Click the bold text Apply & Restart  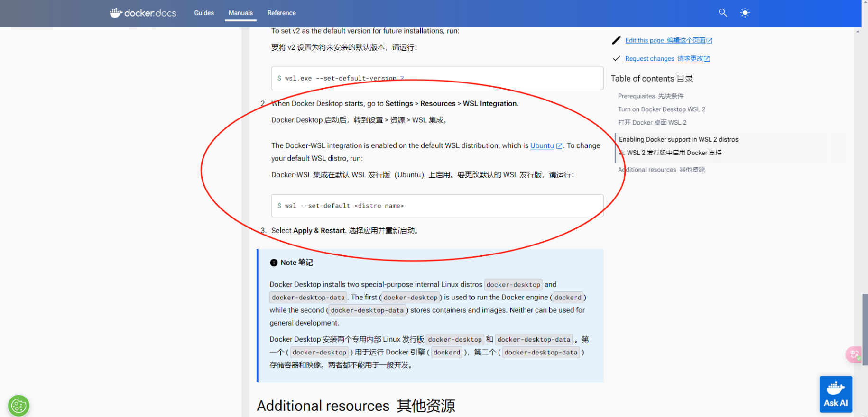coord(319,231)
